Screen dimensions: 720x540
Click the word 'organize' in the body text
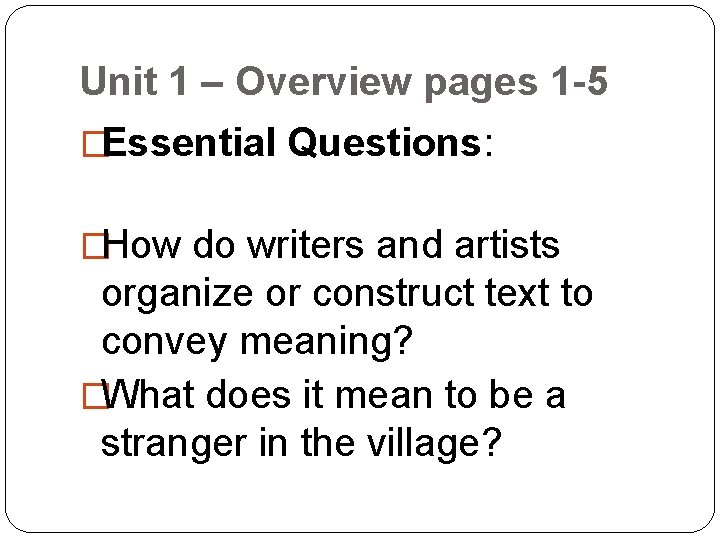[168, 294]
